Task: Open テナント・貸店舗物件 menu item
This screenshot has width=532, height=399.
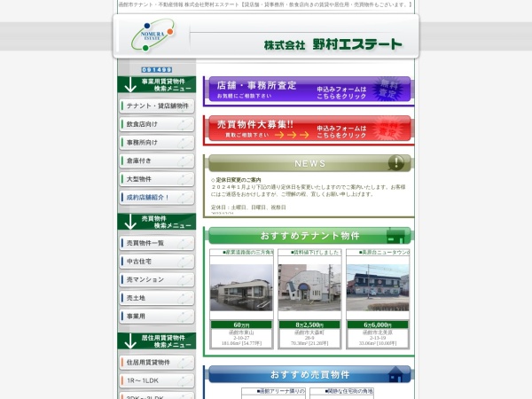Action: pyautogui.click(x=157, y=106)
